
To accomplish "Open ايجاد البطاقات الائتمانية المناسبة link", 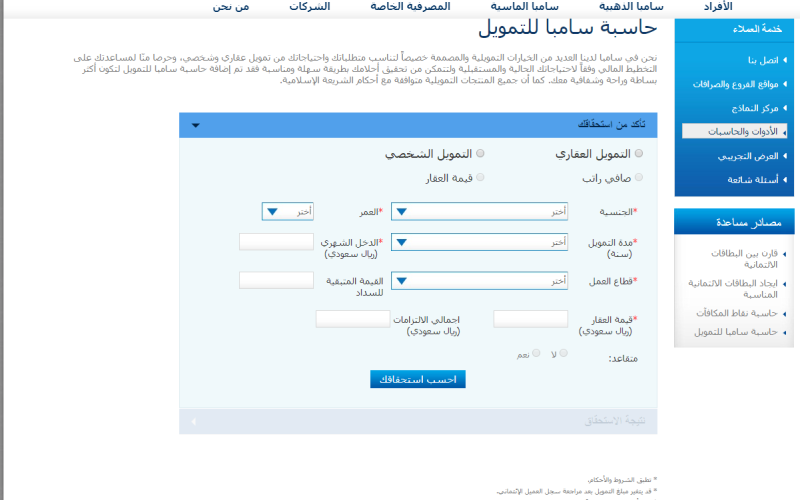I will point(733,289).
